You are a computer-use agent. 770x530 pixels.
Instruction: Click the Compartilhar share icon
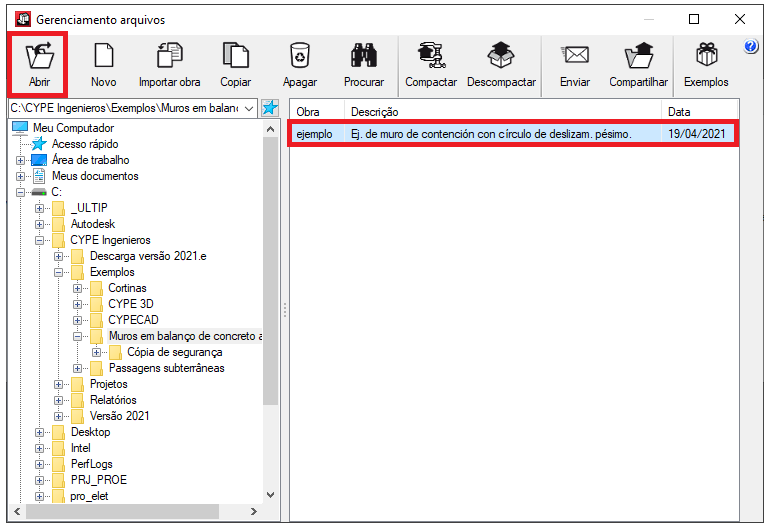tap(638, 62)
